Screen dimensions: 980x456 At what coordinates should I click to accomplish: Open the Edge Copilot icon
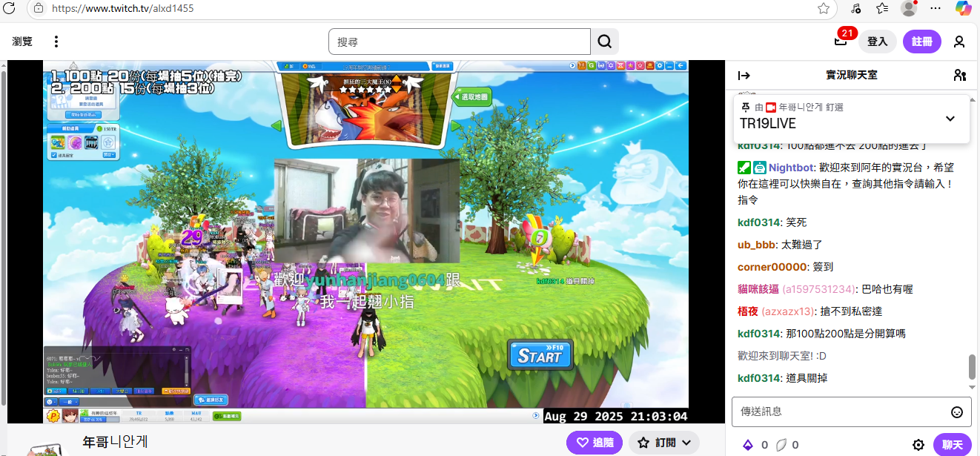(963, 8)
